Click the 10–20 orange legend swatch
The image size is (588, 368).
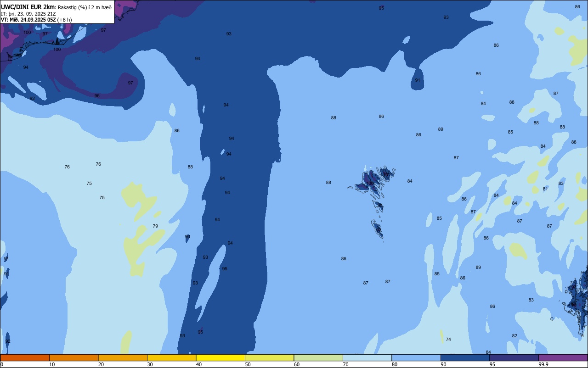coord(73,357)
